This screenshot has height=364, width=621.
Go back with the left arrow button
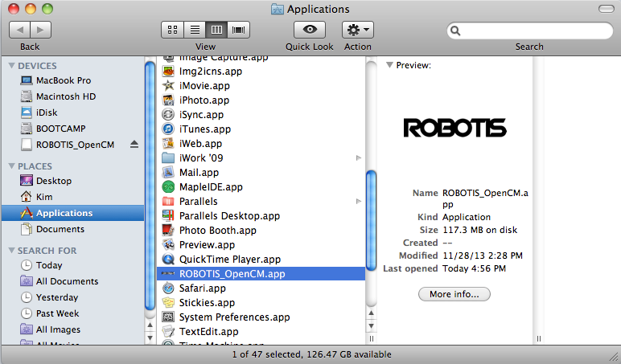20,30
